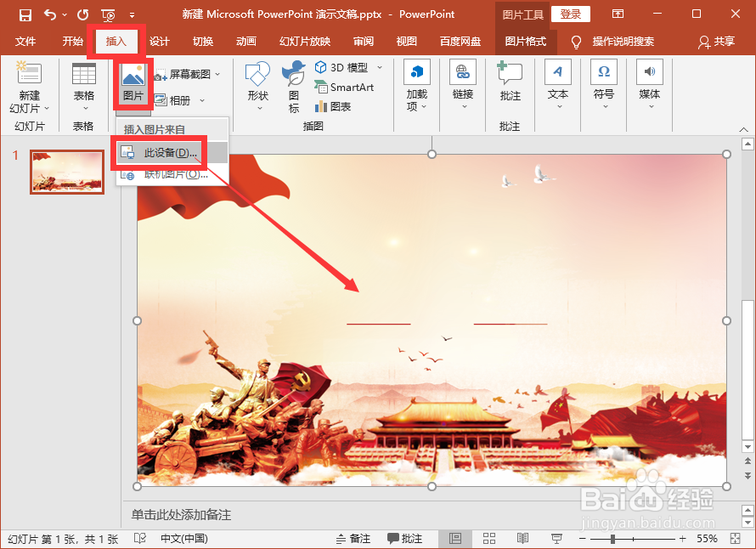Switch to Slide Sorter view icon

tap(489, 539)
